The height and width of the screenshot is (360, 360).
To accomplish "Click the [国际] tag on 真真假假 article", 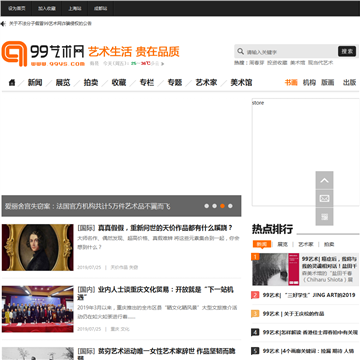I will (x=87, y=228).
